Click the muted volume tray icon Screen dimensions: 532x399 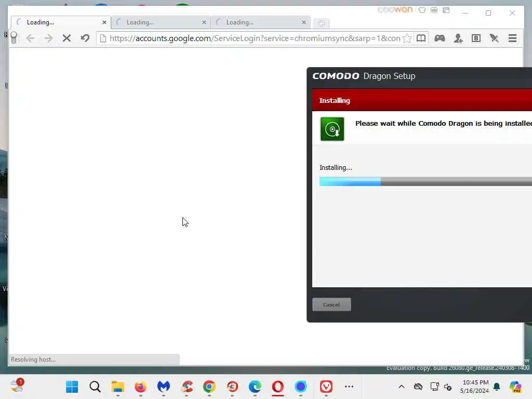tap(448, 387)
